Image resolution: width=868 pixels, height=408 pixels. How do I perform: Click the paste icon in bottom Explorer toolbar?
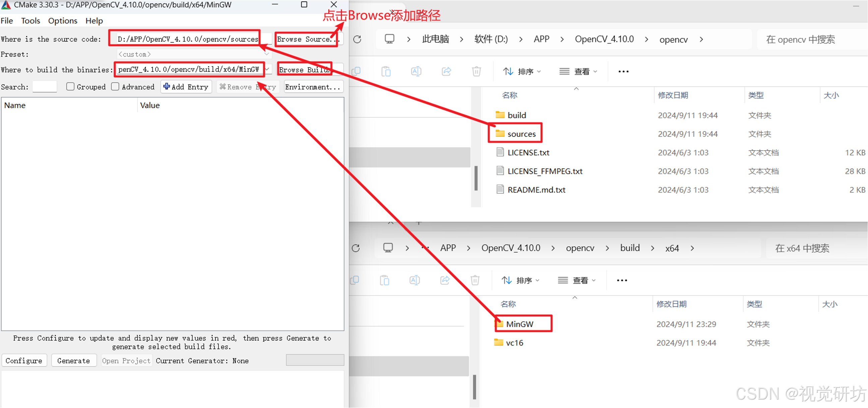384,280
